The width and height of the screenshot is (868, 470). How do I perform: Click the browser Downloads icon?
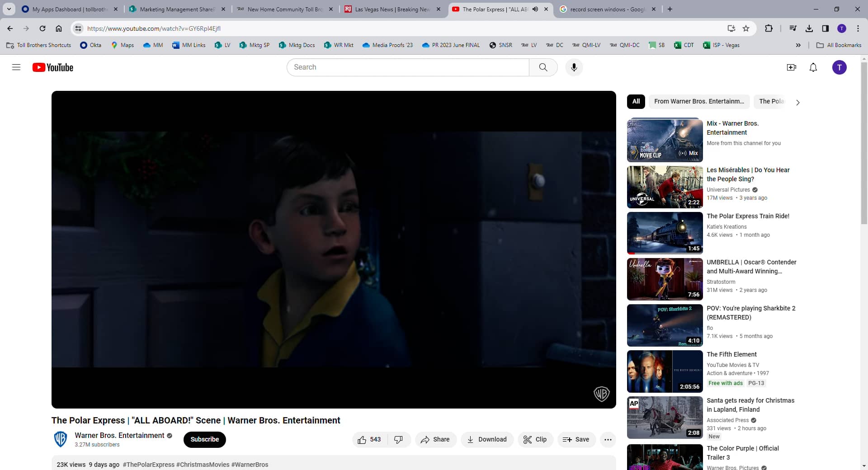click(809, 28)
